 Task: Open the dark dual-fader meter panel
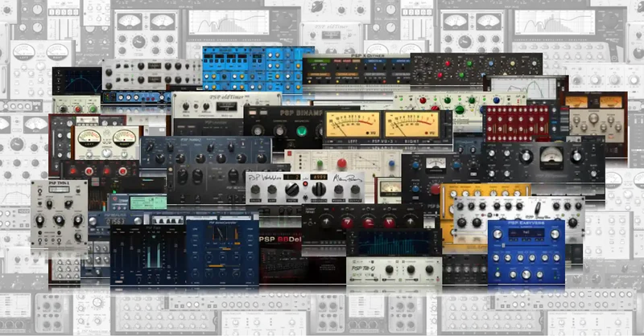[x=148, y=254]
